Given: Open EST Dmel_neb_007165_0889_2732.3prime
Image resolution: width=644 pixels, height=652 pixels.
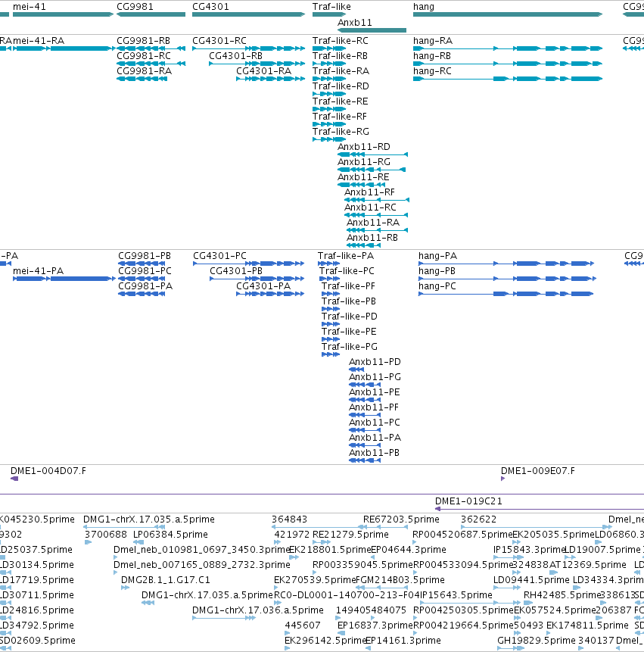Looking at the screenshot, I should (201, 565).
